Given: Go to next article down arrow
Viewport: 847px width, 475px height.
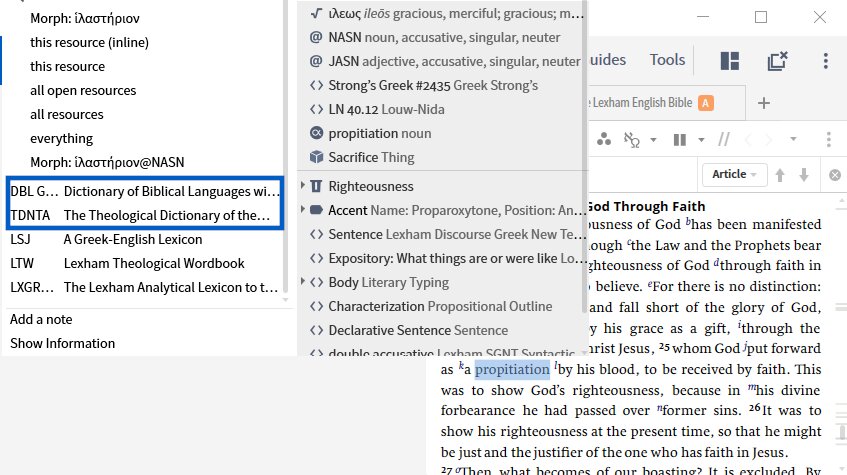Looking at the screenshot, I should [804, 175].
